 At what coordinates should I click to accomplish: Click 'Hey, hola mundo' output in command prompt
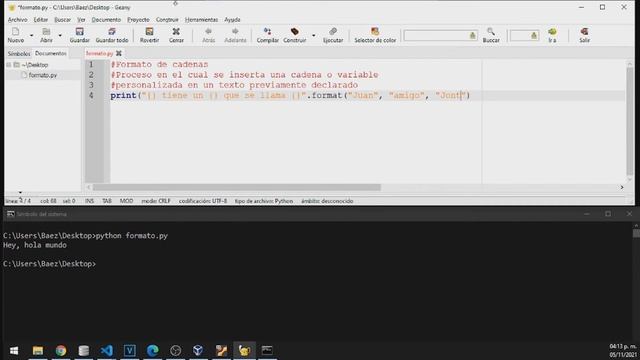35,245
